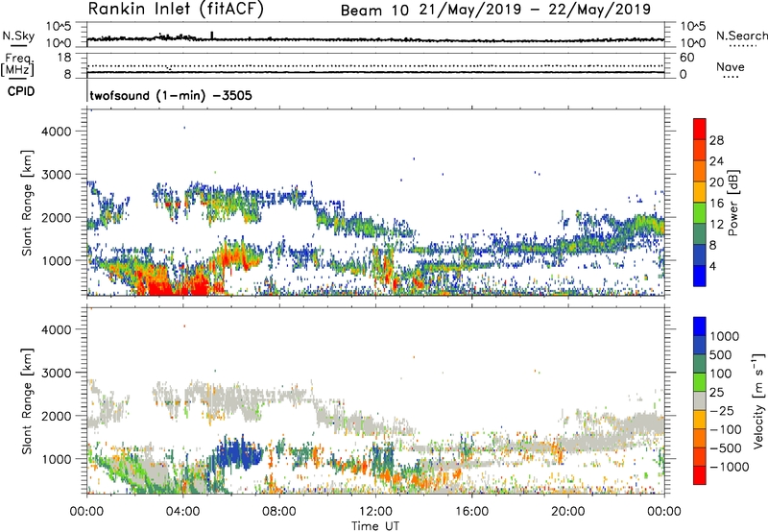
Task: Click 'Slant Range [km]' label of power panel
Action: point(27,203)
